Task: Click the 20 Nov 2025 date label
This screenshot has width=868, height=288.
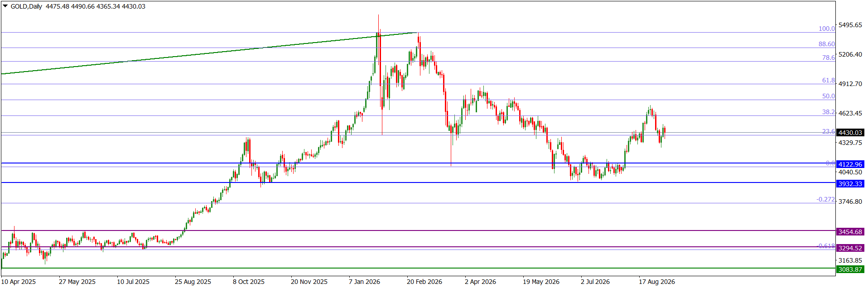Action: [309, 282]
